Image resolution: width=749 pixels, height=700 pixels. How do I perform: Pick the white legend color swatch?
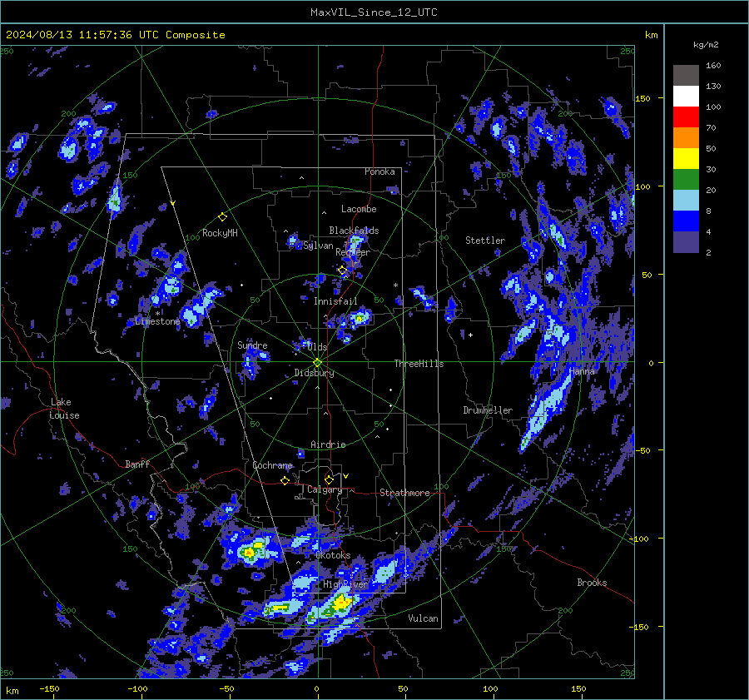coord(686,97)
